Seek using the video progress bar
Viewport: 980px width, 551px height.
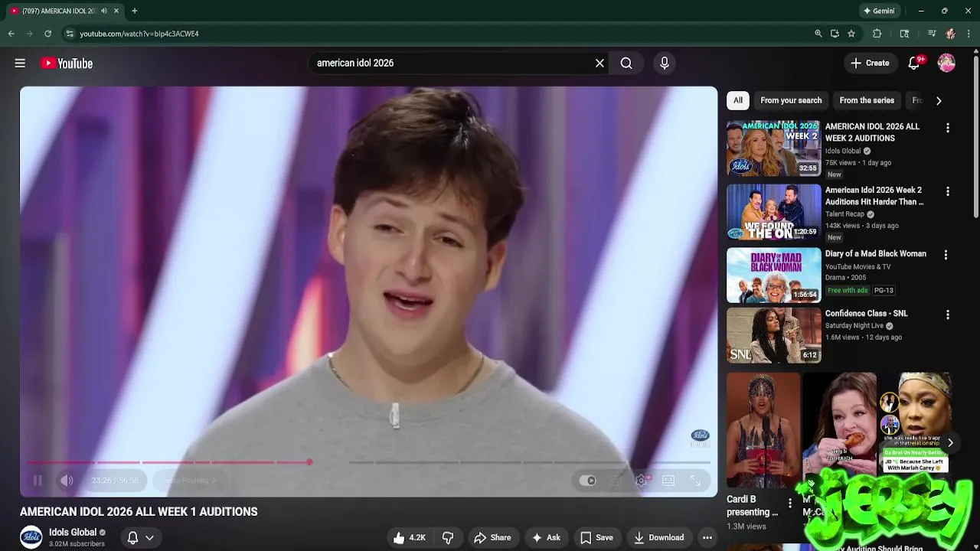(x=368, y=462)
